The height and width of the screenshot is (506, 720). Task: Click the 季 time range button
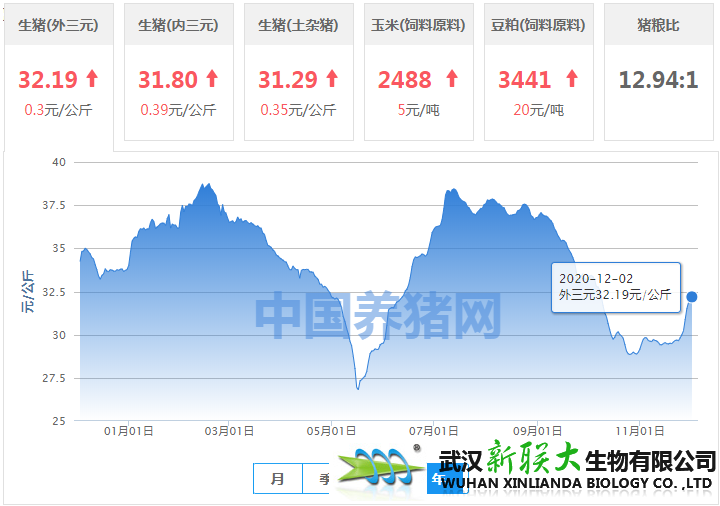(322, 479)
